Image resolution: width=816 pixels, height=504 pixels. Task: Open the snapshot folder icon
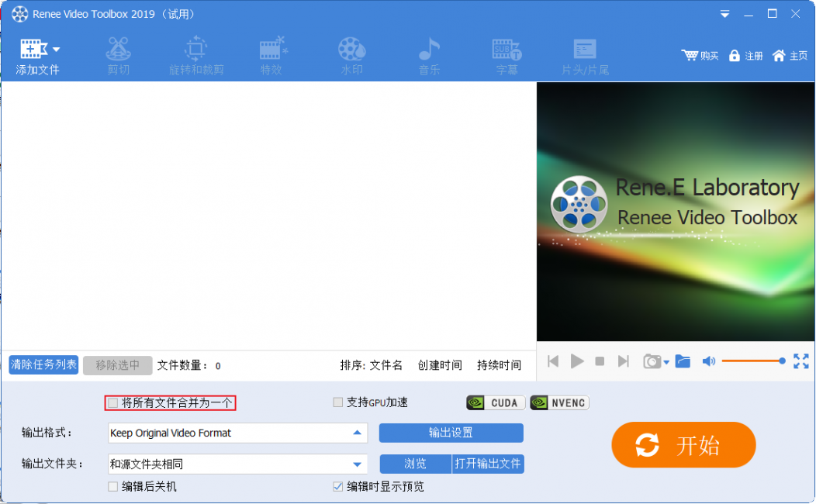click(683, 361)
